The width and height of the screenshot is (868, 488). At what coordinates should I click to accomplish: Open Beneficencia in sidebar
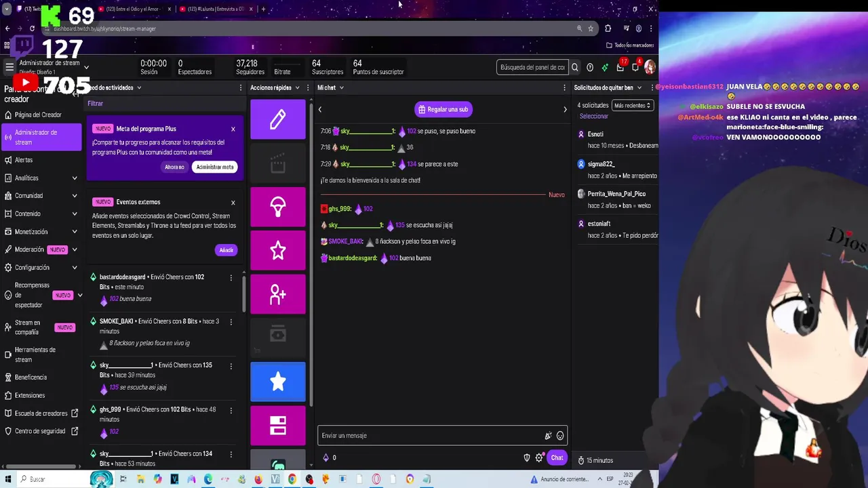pyautogui.click(x=41, y=378)
